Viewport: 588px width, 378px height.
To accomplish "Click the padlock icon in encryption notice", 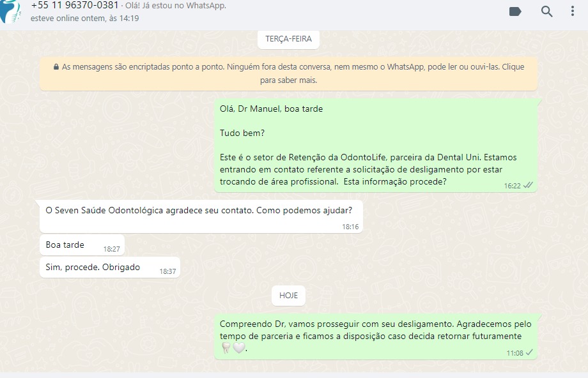I will coord(56,67).
